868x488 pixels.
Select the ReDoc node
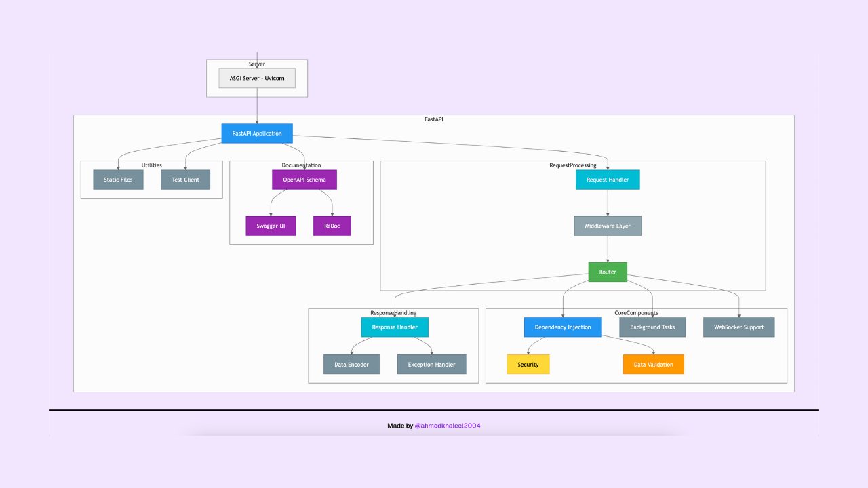(332, 225)
